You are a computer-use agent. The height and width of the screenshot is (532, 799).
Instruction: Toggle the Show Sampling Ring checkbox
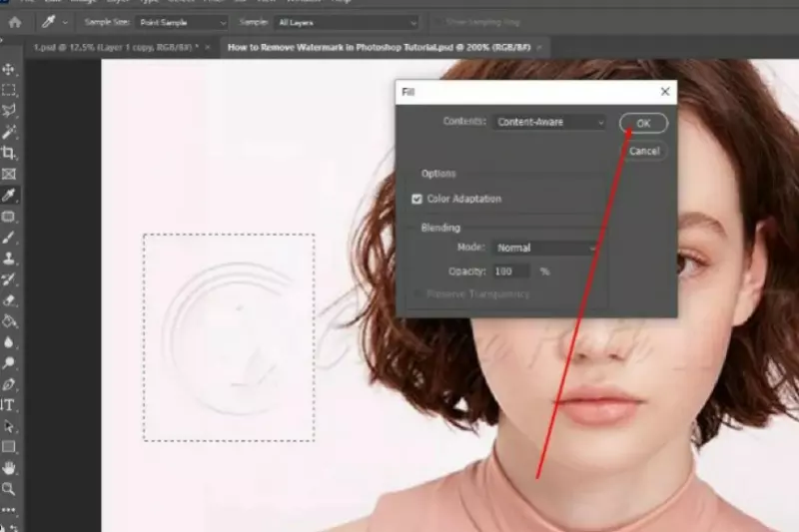click(x=437, y=22)
